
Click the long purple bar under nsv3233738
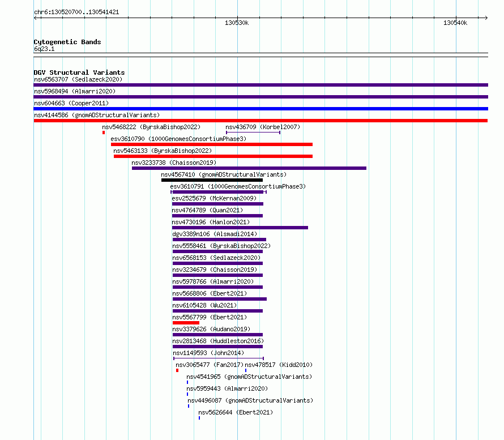(x=249, y=168)
